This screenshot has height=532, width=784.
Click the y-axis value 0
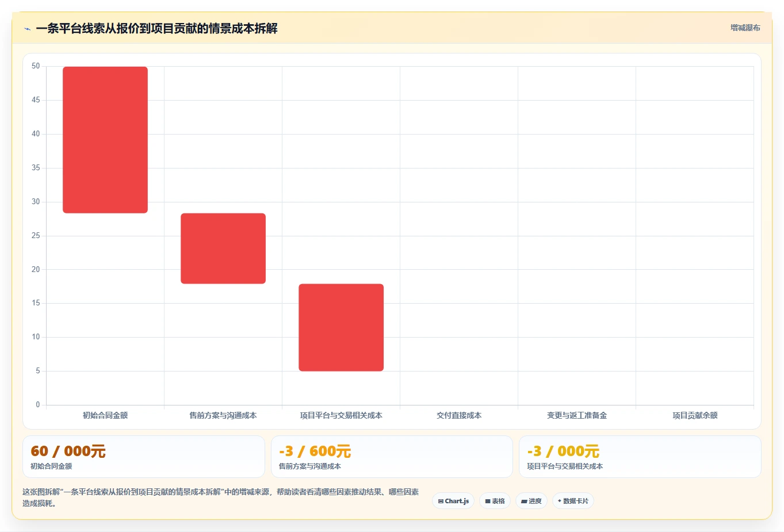click(x=38, y=404)
